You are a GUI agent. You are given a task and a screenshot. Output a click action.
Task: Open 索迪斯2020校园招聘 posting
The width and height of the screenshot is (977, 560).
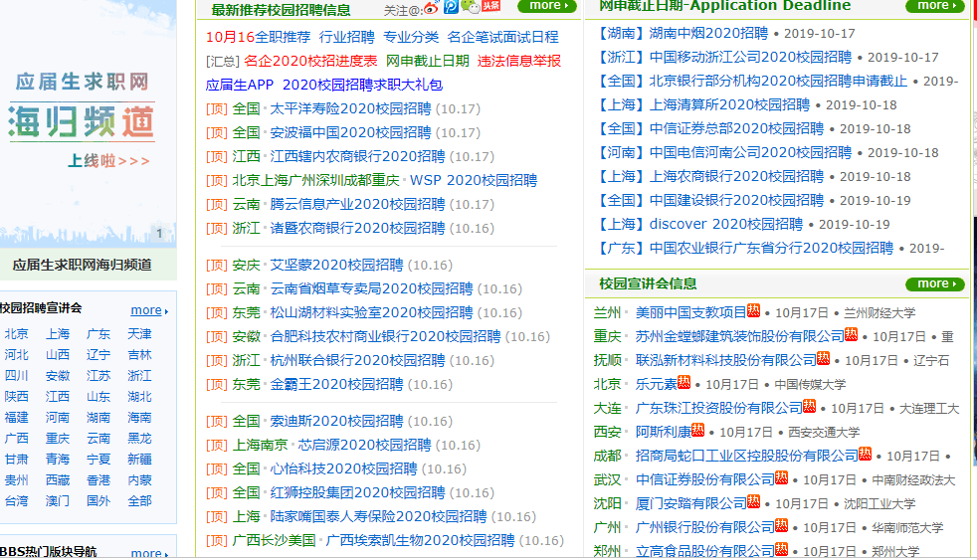[x=336, y=422]
